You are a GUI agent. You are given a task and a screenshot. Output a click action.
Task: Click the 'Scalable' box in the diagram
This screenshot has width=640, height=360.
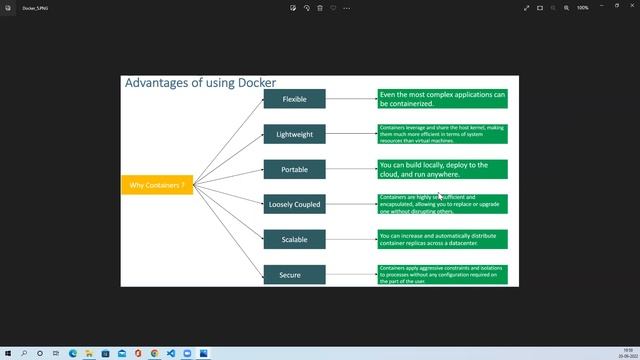[294, 240]
